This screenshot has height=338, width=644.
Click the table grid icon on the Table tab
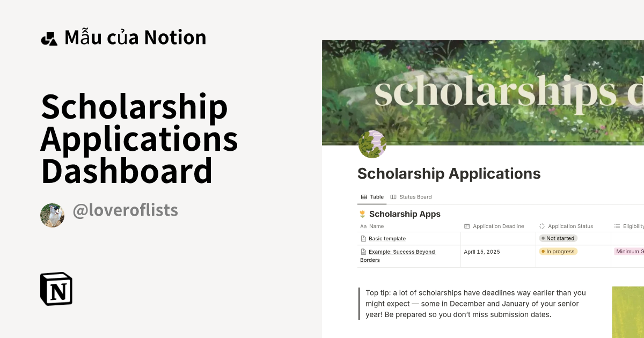(x=363, y=197)
